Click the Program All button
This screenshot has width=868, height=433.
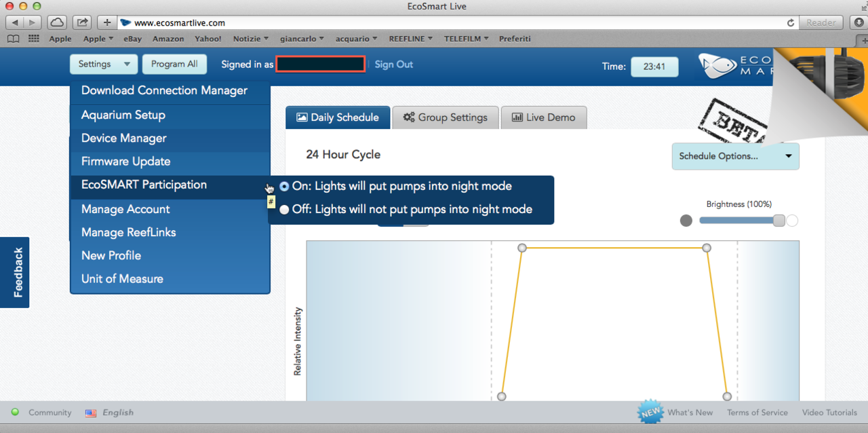174,64
